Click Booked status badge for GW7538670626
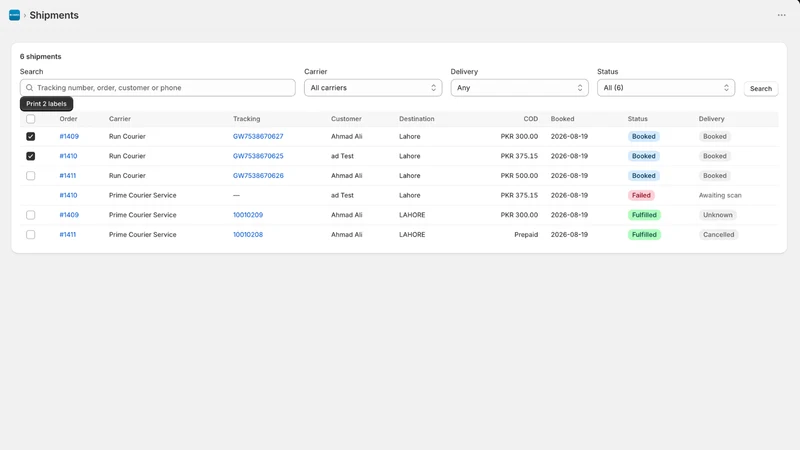The height and width of the screenshot is (450, 800). [643, 176]
